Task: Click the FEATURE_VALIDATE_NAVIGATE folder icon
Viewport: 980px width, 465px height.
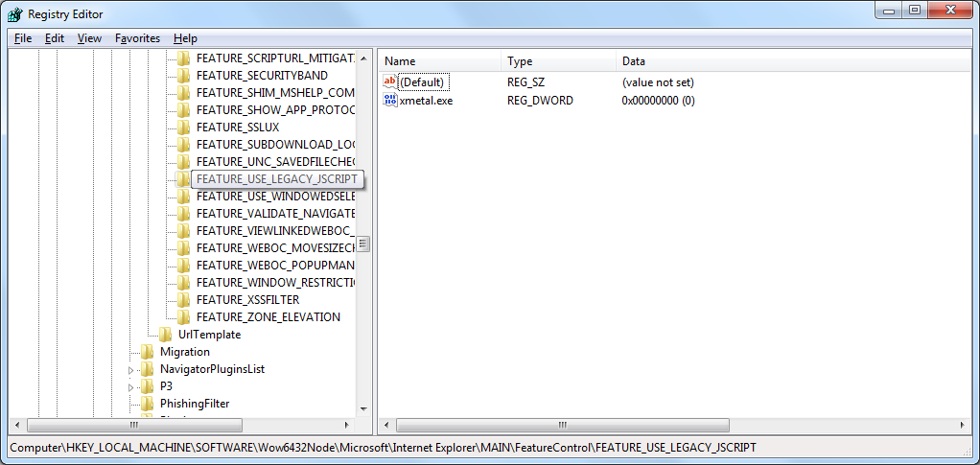Action: (x=183, y=213)
